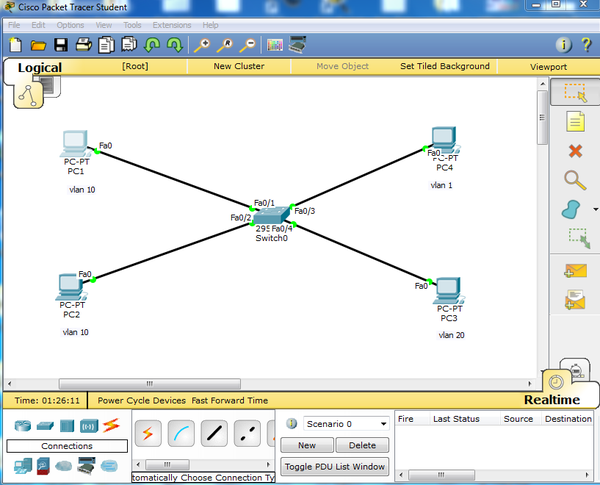Click the New scenario button
Screen dimensions: 600x485
(x=307, y=445)
